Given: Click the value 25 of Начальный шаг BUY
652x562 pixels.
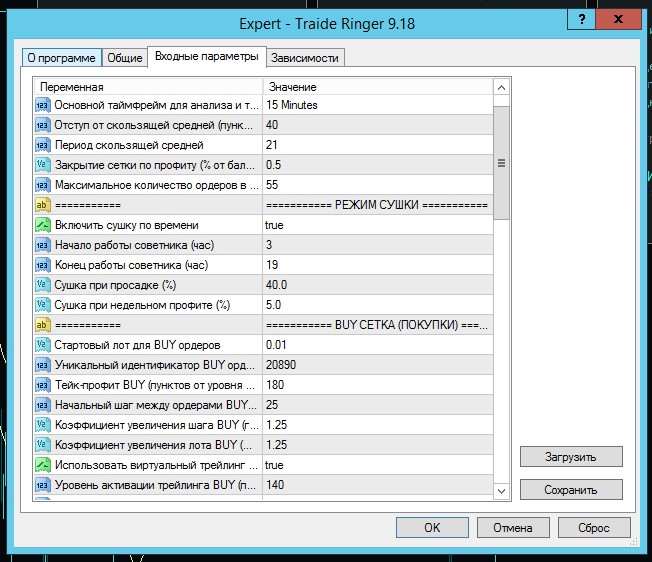Looking at the screenshot, I should [272, 404].
